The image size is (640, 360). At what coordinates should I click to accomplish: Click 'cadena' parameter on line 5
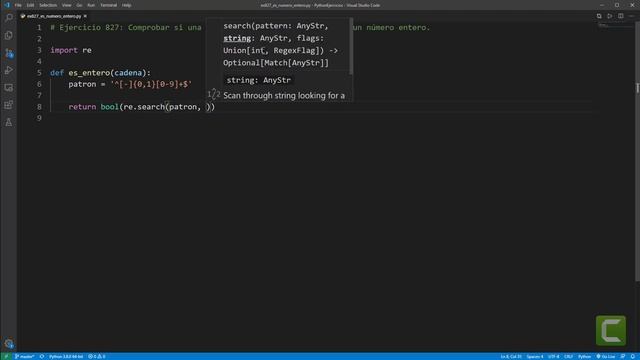[128, 73]
